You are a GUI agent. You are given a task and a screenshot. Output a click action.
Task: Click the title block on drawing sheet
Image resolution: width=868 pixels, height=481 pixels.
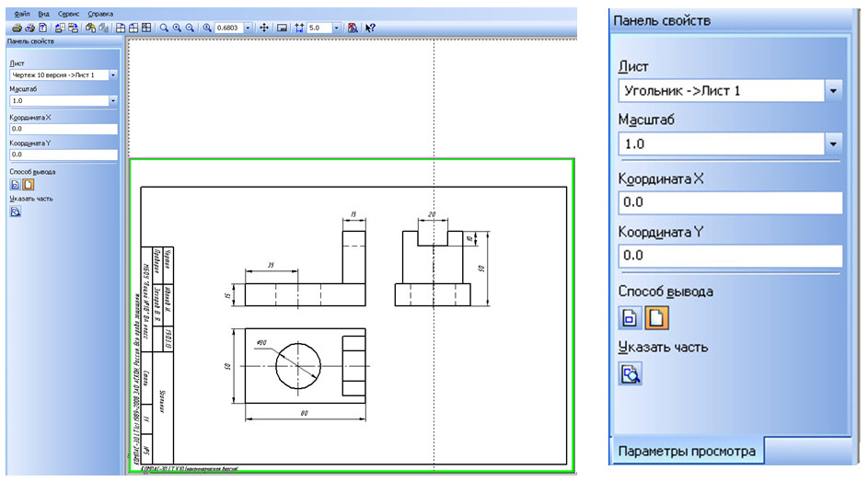click(x=157, y=355)
